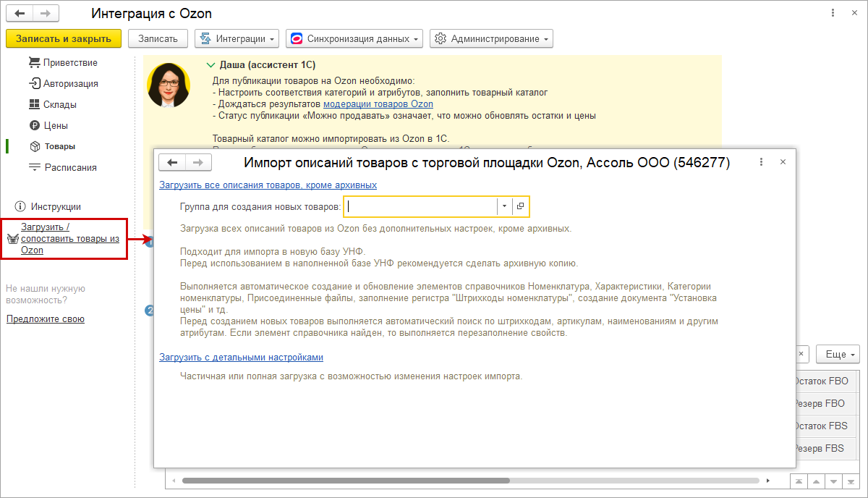This screenshot has height=498, width=868.
Task: Select the Товары sidebar section
Action: [60, 146]
